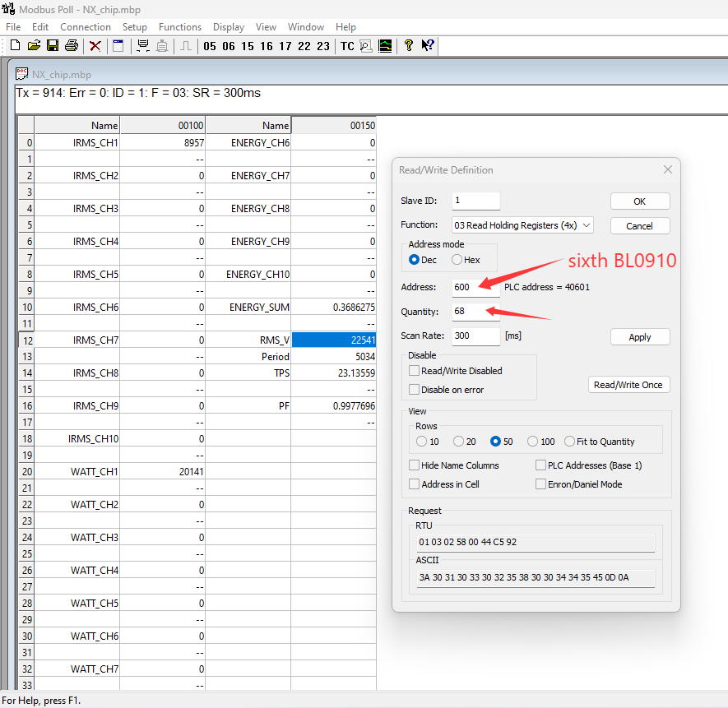The height and width of the screenshot is (708, 728).
Task: Check the Hide Name Columns option
Action: coord(415,465)
